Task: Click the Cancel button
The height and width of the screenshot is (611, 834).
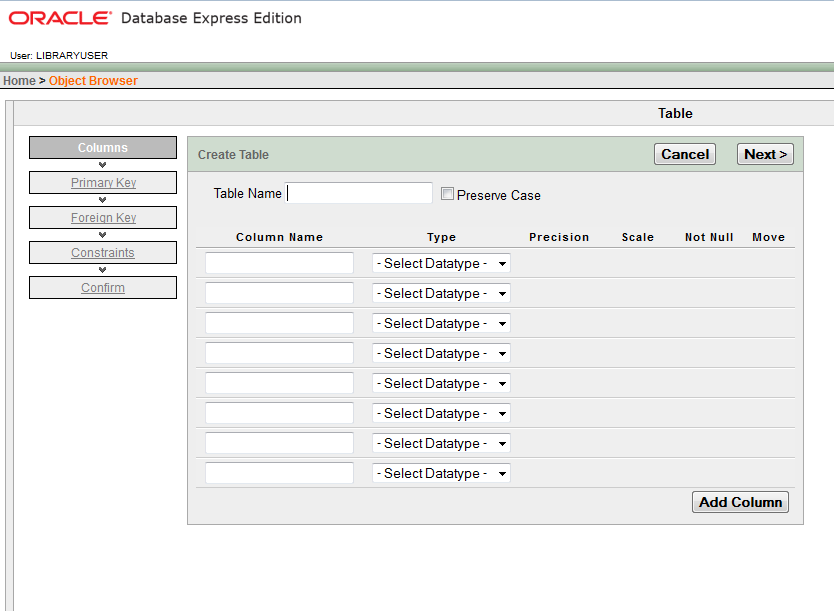Action: click(x=684, y=154)
